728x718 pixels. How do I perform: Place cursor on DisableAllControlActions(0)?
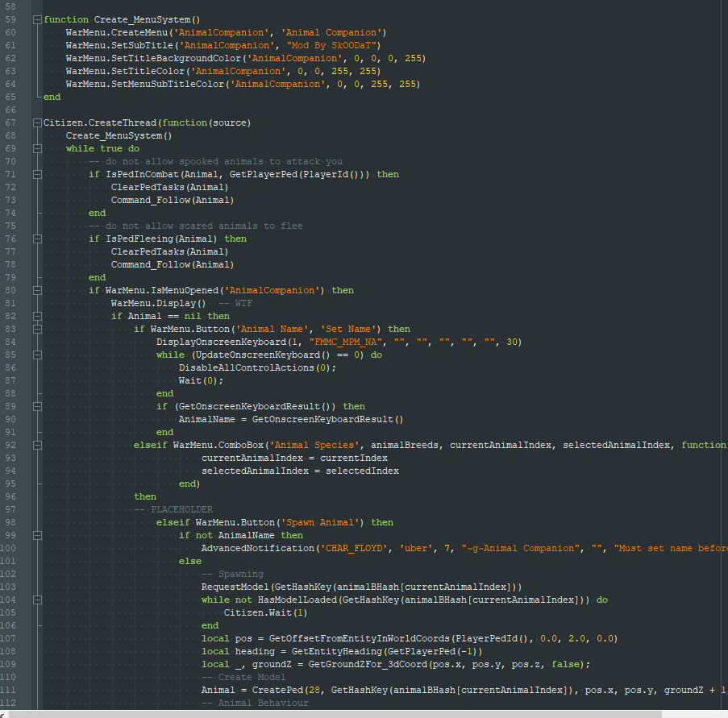tap(257, 368)
